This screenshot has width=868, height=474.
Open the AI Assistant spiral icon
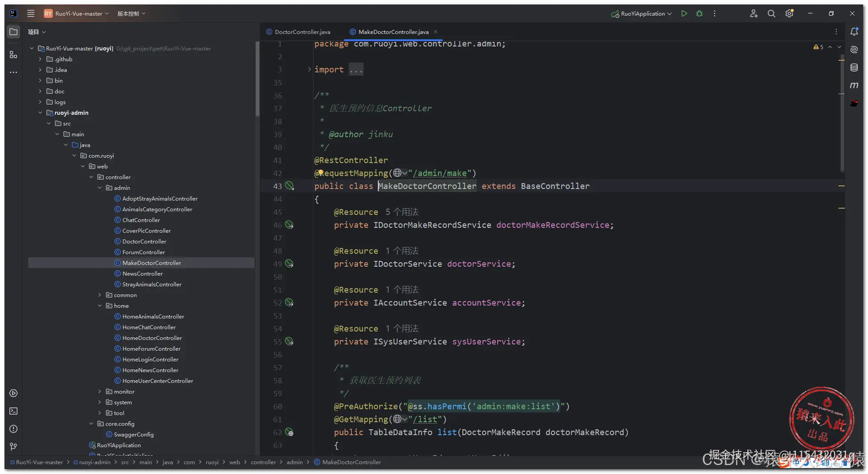854,50
